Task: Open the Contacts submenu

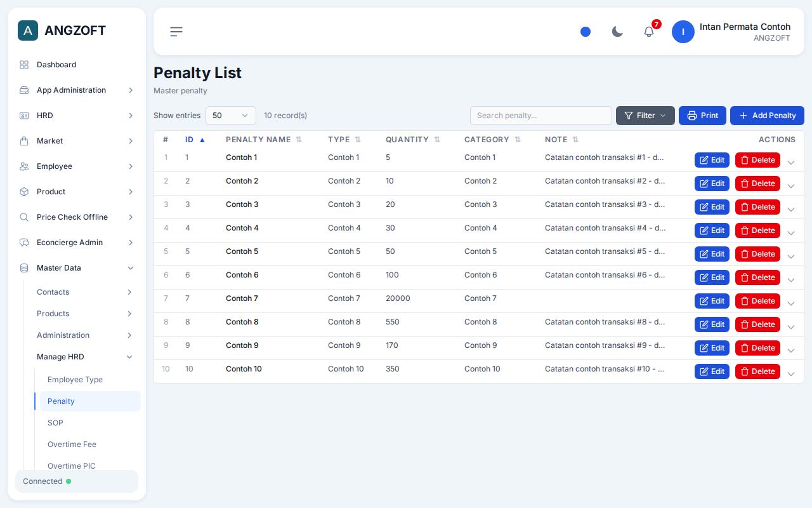Action: tap(84, 292)
